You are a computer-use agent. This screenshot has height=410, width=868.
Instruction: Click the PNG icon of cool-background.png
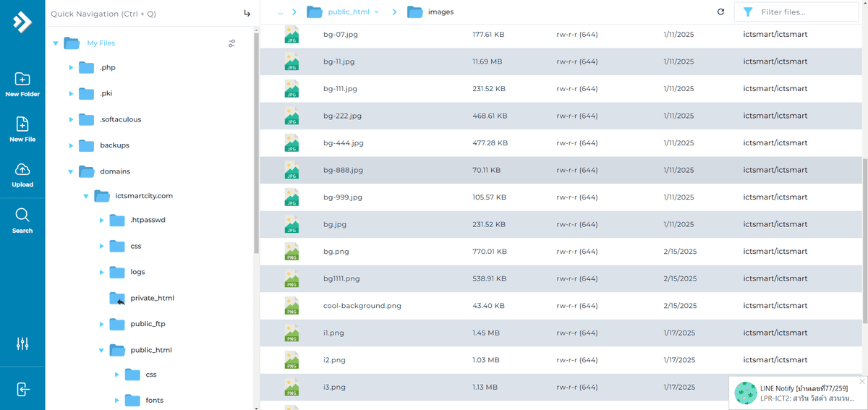click(x=292, y=306)
